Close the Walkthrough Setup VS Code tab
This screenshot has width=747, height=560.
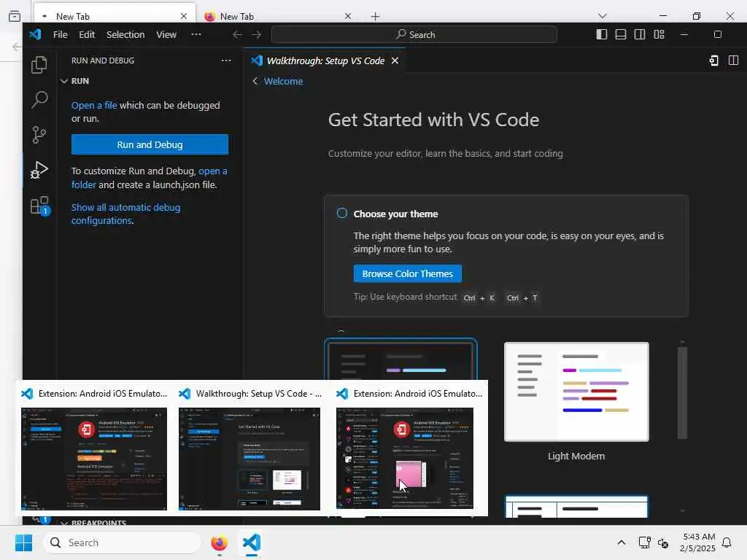[395, 61]
